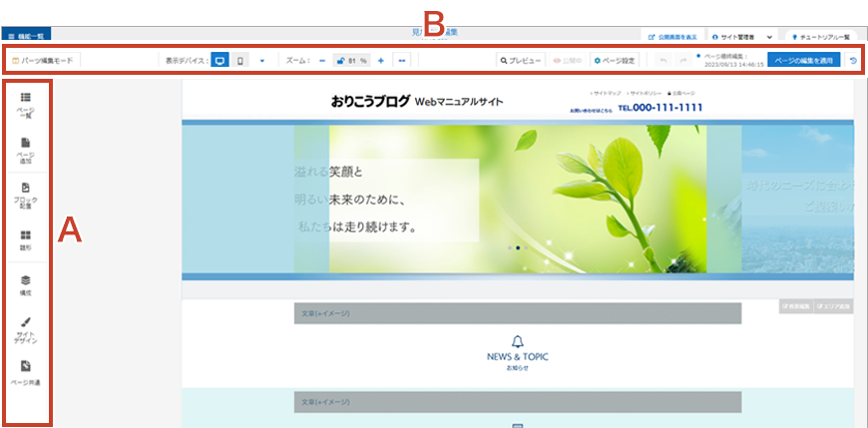Toggle the zoom lock icon

[x=339, y=61]
